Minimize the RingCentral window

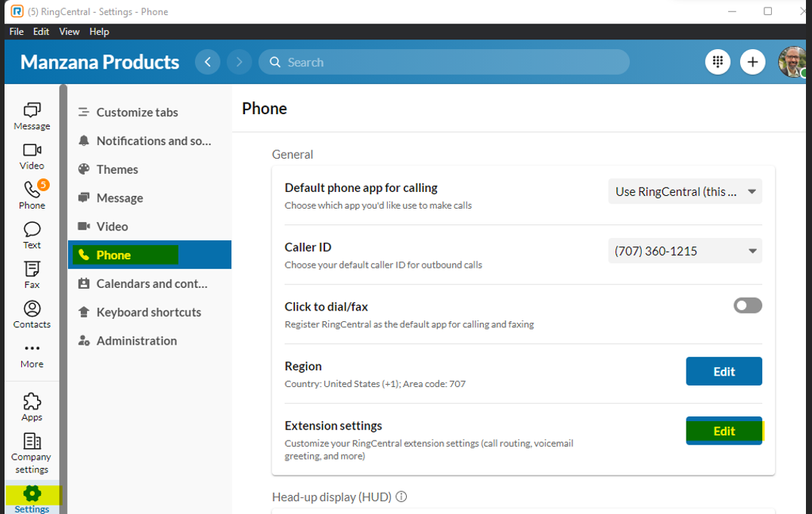tap(733, 11)
